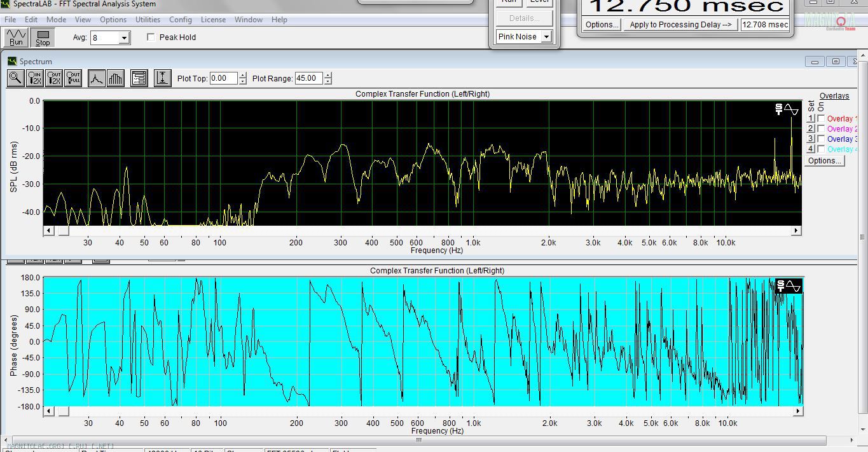This screenshot has height=452, width=868.
Task: Enable the Peak Hold checkbox
Action: coord(151,37)
